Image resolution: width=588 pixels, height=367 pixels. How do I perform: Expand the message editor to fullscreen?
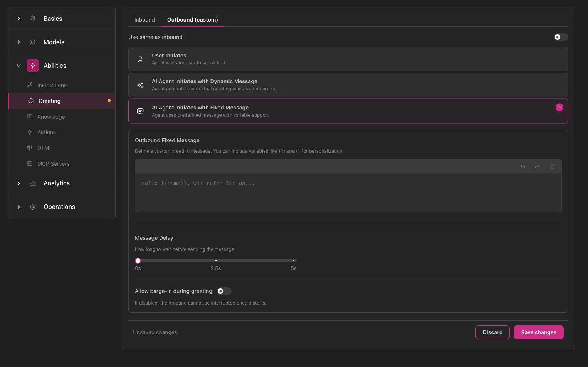pyautogui.click(x=552, y=167)
